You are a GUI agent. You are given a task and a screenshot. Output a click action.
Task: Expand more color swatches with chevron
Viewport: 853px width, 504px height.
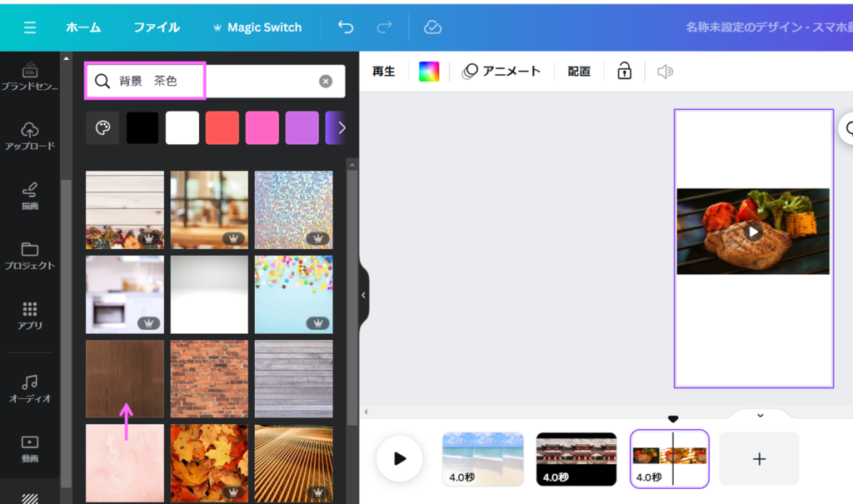(341, 128)
